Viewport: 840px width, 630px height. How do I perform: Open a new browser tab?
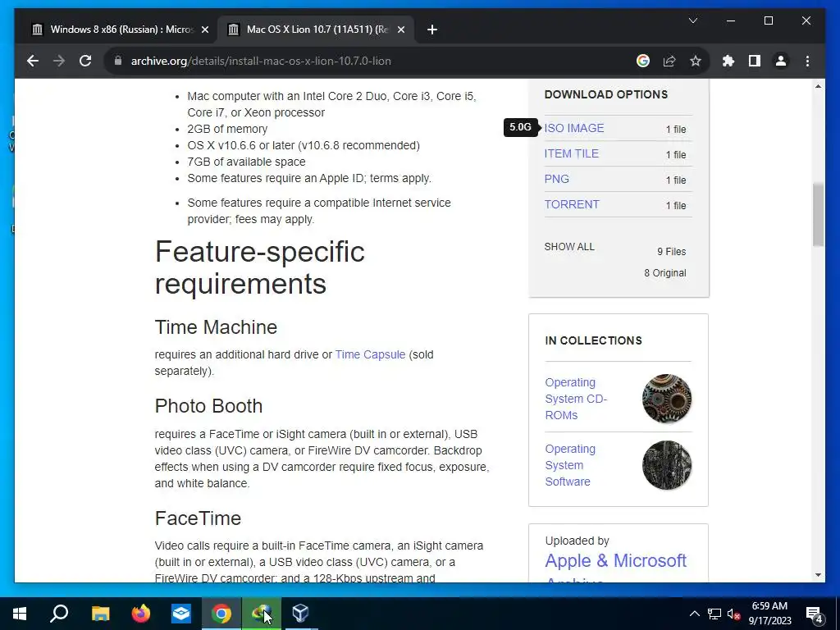432,30
